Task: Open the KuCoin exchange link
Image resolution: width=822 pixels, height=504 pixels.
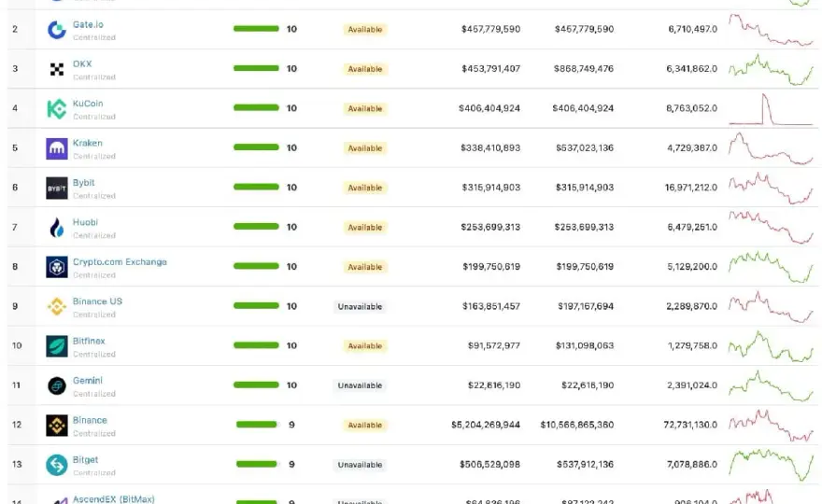Action: [88, 104]
